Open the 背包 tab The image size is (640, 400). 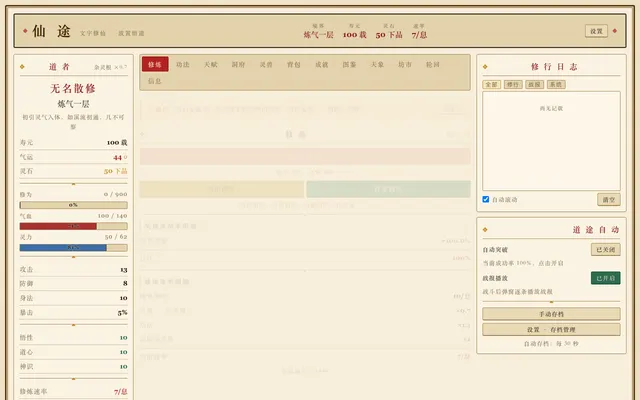pyautogui.click(x=294, y=64)
